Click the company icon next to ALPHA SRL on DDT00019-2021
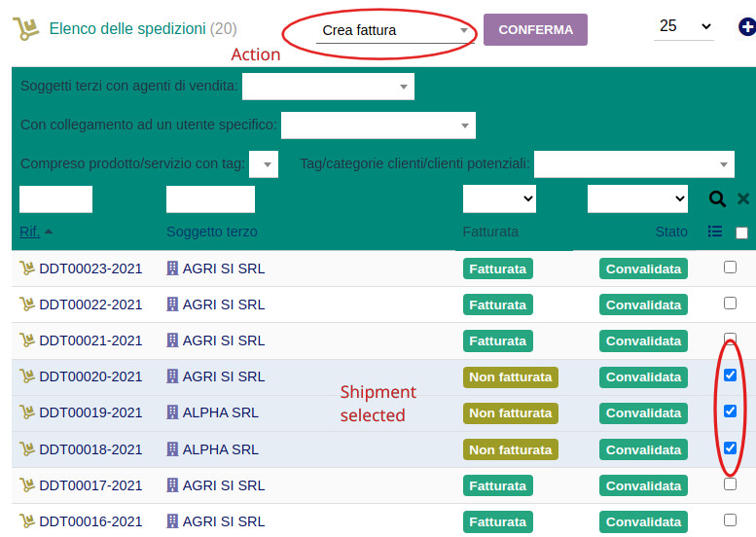 tap(173, 412)
